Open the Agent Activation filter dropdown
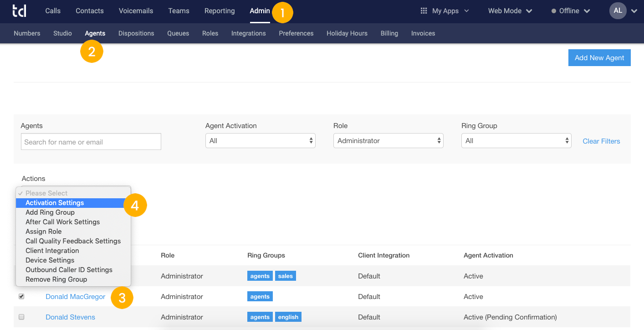The height and width of the screenshot is (330, 644). [x=261, y=141]
